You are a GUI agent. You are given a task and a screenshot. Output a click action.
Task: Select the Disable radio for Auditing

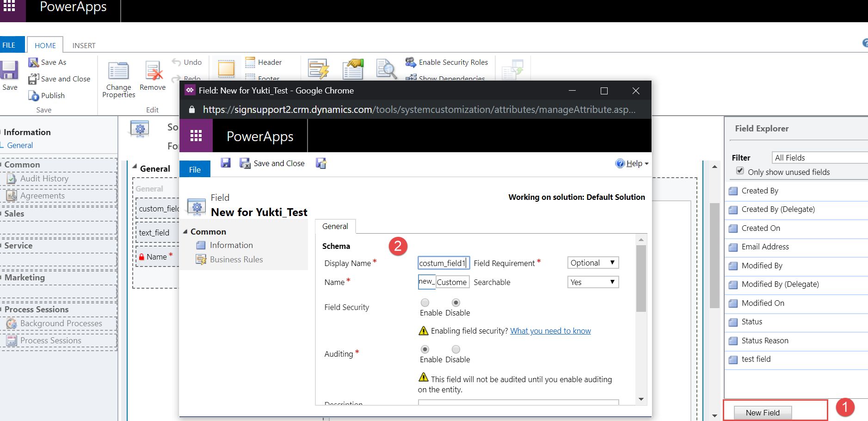pyautogui.click(x=456, y=349)
